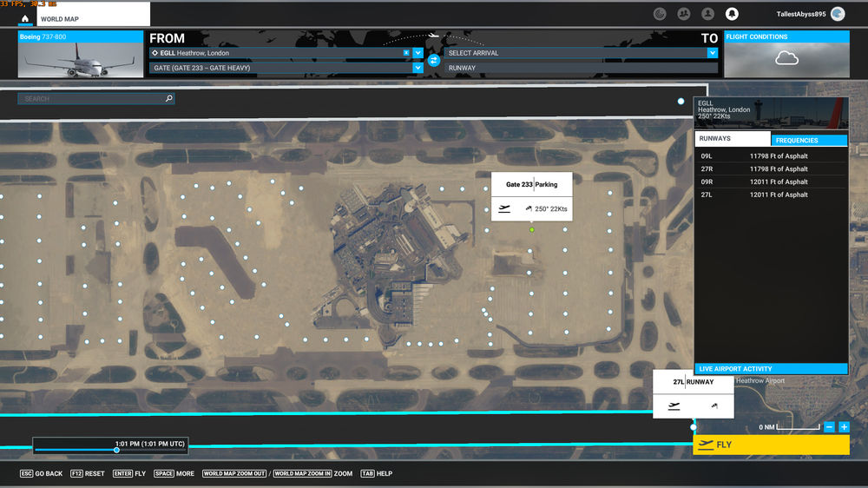The image size is (868, 488).
Task: Click the time of day slider handle
Action: [x=116, y=450]
